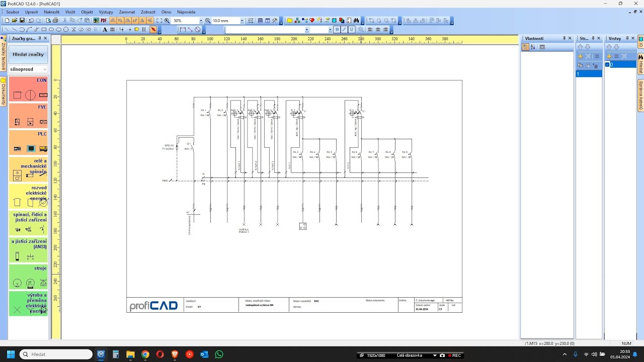The height and width of the screenshot is (362, 644).
Task: Open the font size dropdown
Action: point(330,30)
